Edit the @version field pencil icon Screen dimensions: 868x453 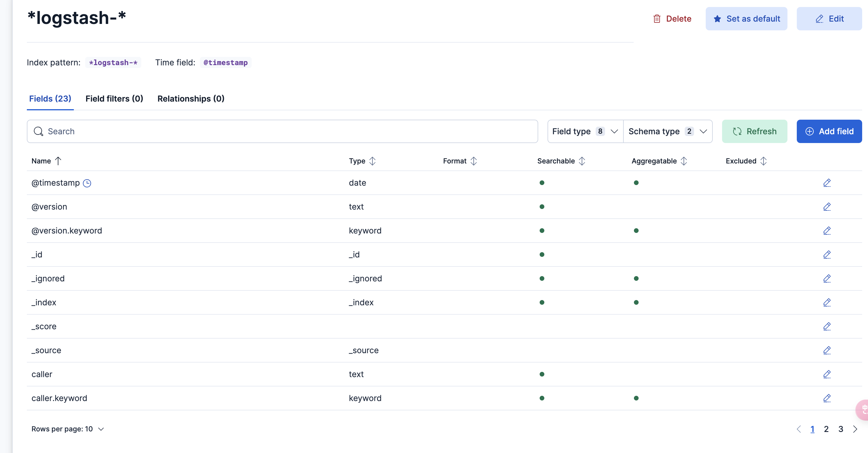click(x=827, y=207)
